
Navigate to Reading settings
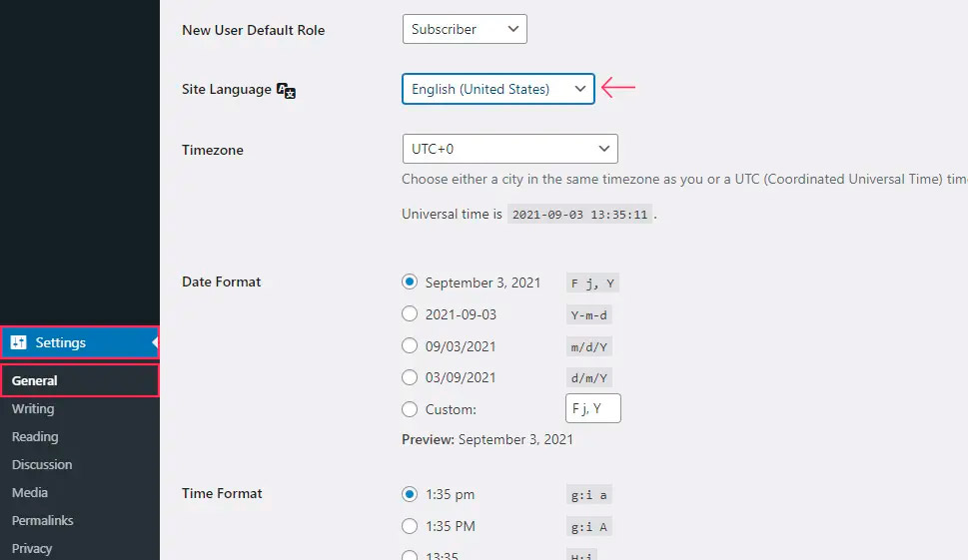35,436
